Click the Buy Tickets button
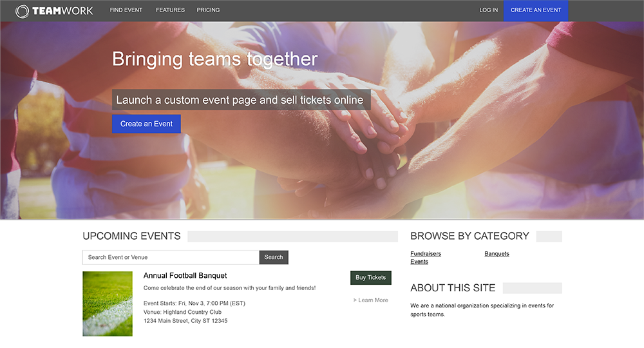 [x=370, y=277]
